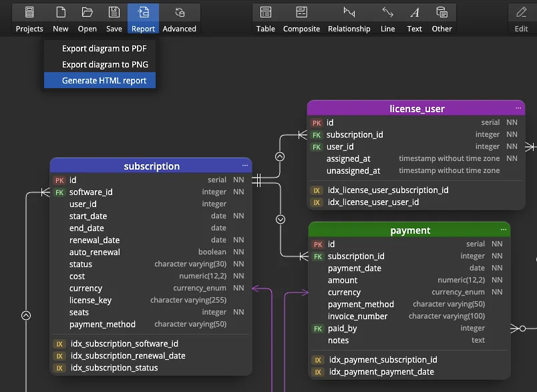
Task: Open the license_user table options ellipsis
Action: point(518,108)
